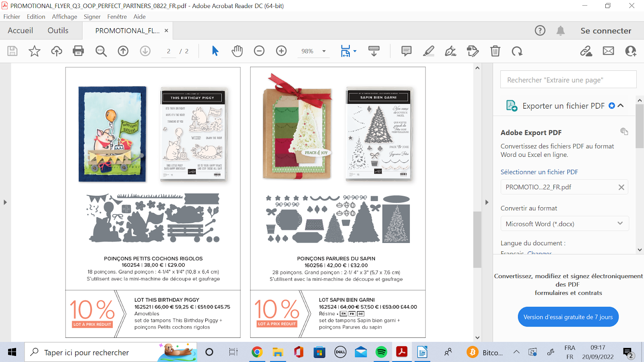Viewport: 644px width, 362px height.
Task: Click the Rechercher tools search box
Action: coord(568,80)
